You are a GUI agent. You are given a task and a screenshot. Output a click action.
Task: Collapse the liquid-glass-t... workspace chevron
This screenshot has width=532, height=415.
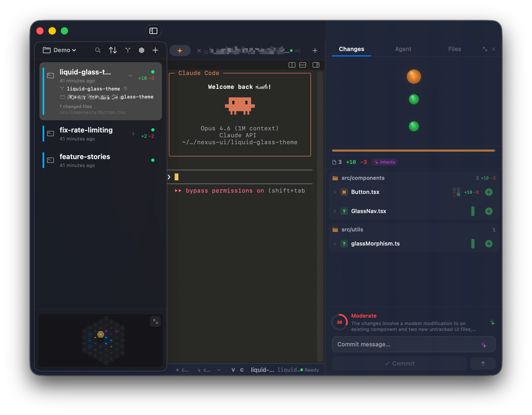(130, 76)
